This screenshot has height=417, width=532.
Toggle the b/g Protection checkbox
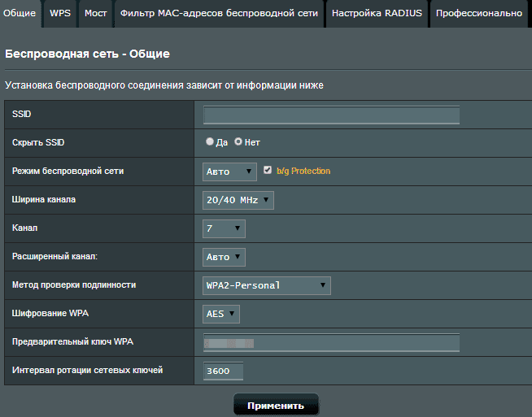268,170
